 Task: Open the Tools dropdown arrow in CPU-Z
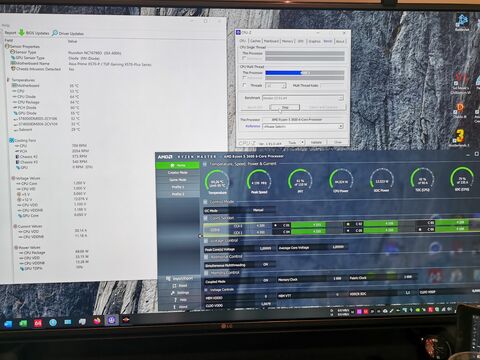302,142
